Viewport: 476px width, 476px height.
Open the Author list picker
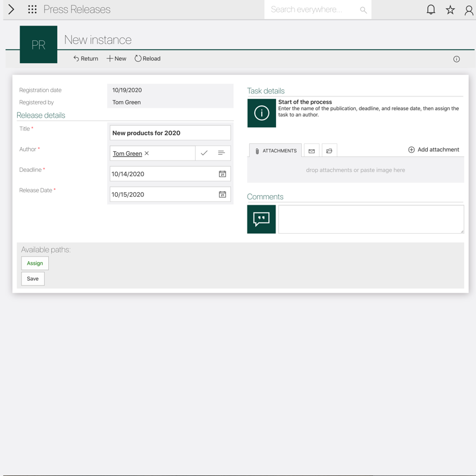click(x=221, y=154)
